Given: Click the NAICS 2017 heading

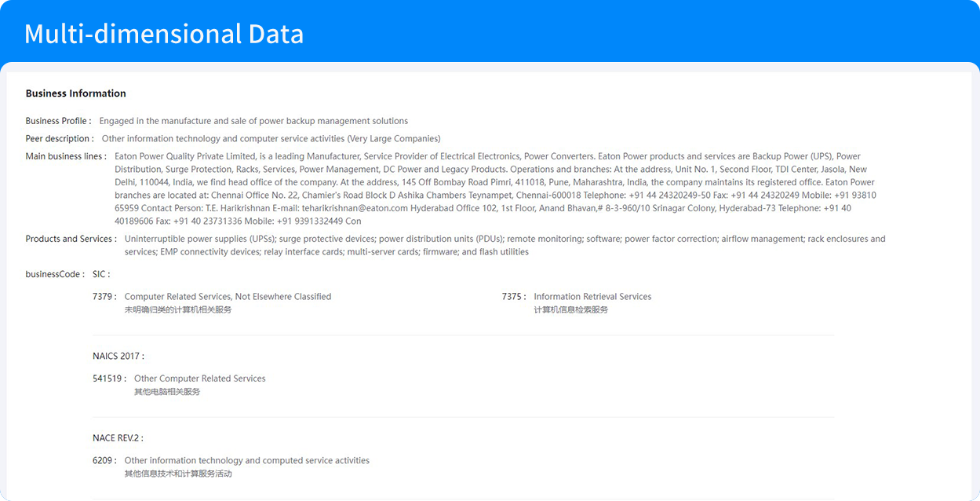Looking at the screenshot, I should tap(118, 357).
